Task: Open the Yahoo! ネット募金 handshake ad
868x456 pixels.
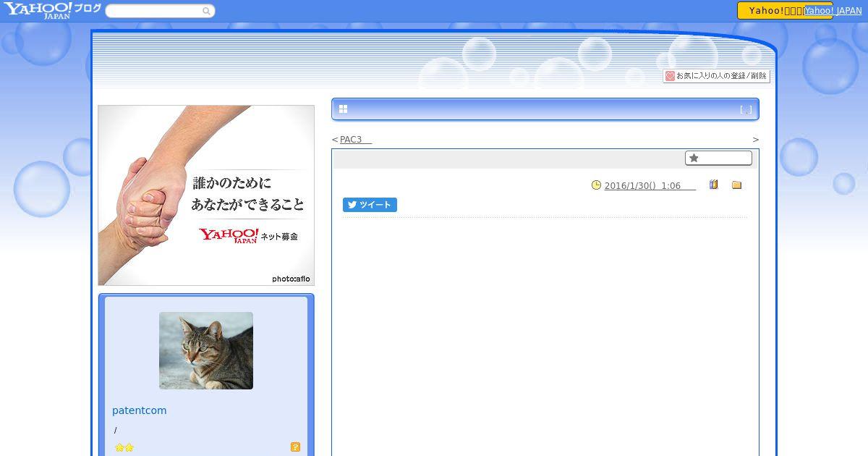Action: pos(206,195)
